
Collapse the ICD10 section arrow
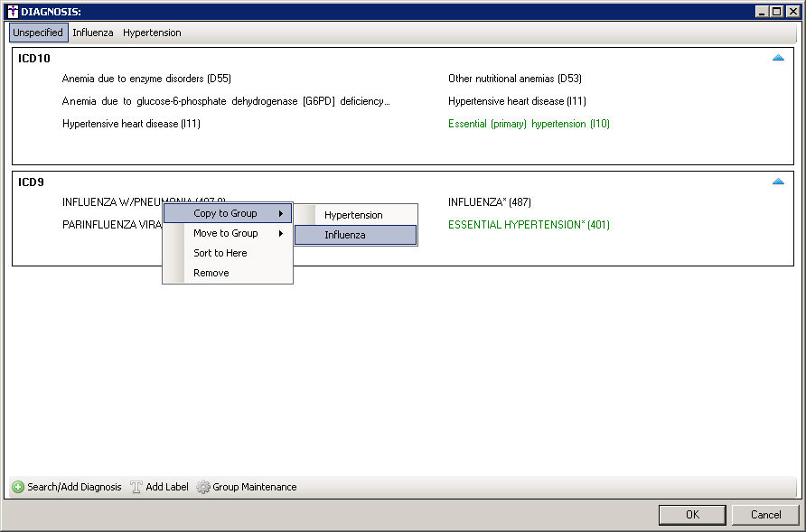click(x=778, y=58)
